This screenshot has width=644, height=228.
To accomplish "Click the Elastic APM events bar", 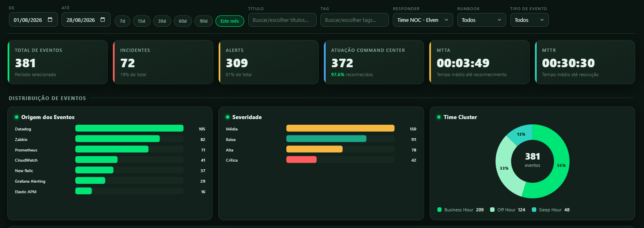I will [x=83, y=191].
